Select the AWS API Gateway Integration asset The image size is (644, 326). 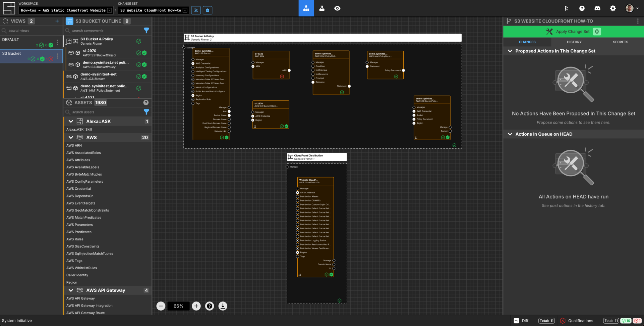point(90,306)
